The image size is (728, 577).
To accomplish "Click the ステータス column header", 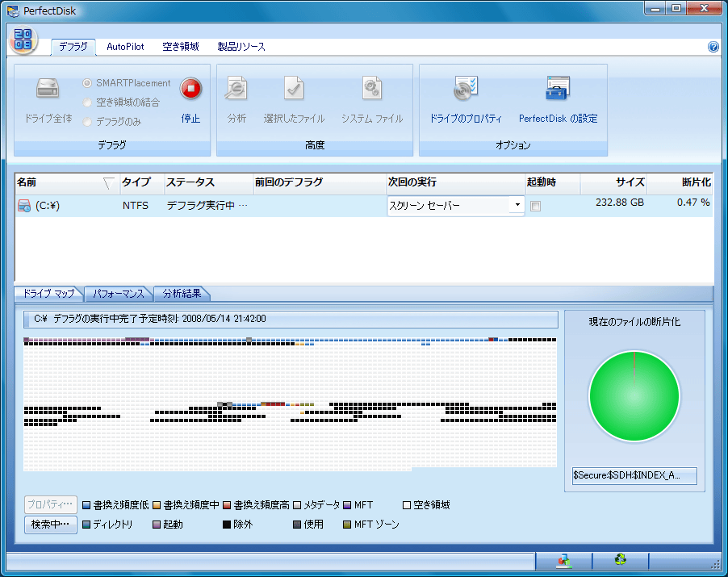I will 208,182.
